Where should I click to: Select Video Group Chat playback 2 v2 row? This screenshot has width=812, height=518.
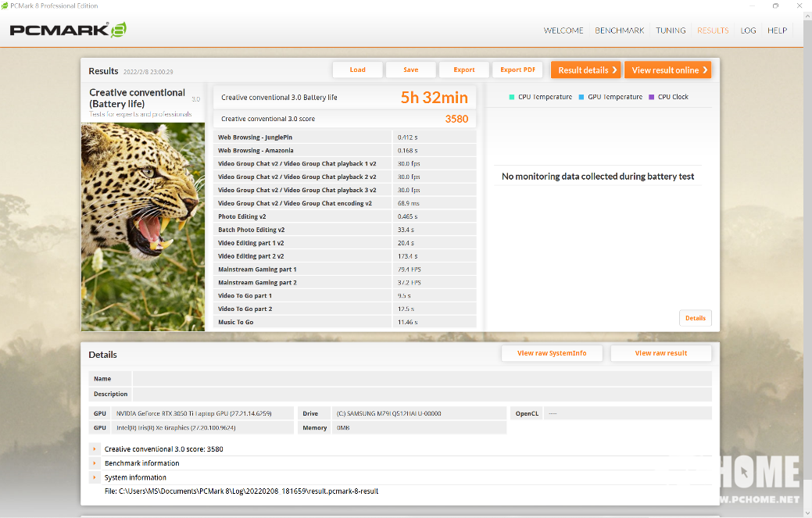point(345,177)
